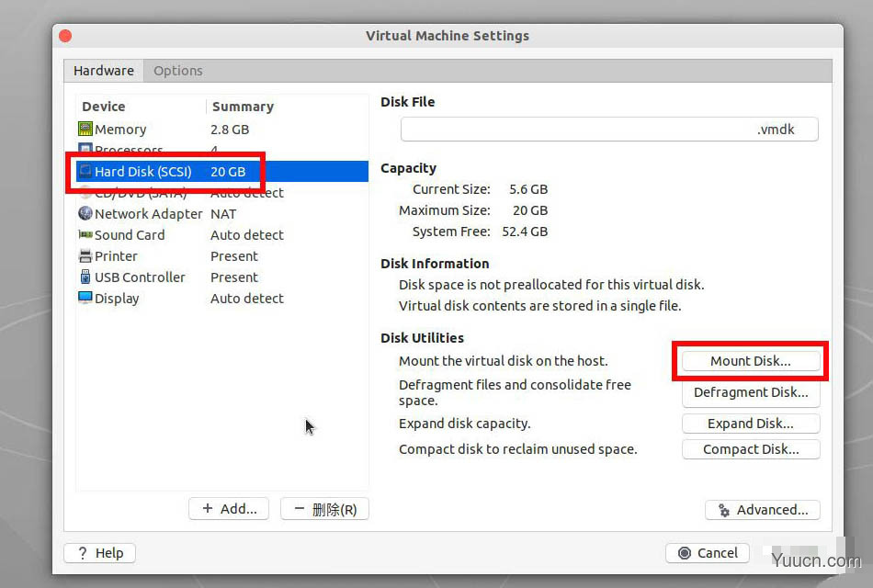Click Printer's Present summary value

tap(233, 256)
